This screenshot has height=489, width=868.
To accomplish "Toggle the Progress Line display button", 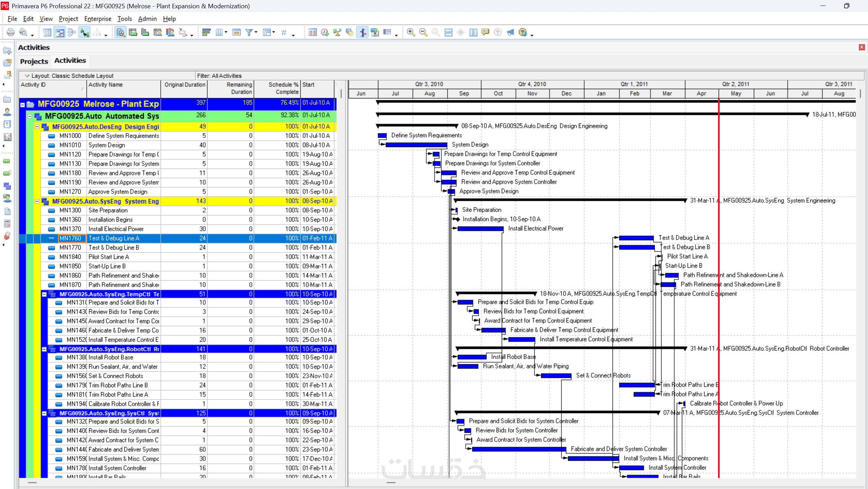I will [x=362, y=32].
